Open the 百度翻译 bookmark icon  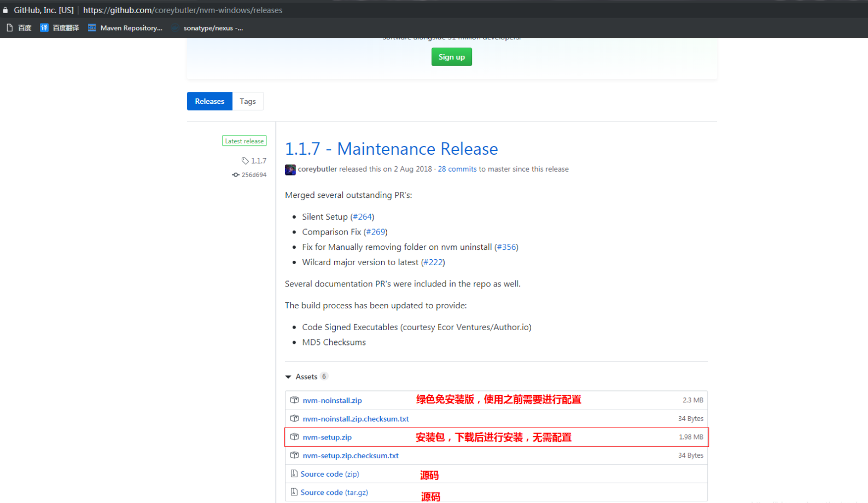click(44, 28)
